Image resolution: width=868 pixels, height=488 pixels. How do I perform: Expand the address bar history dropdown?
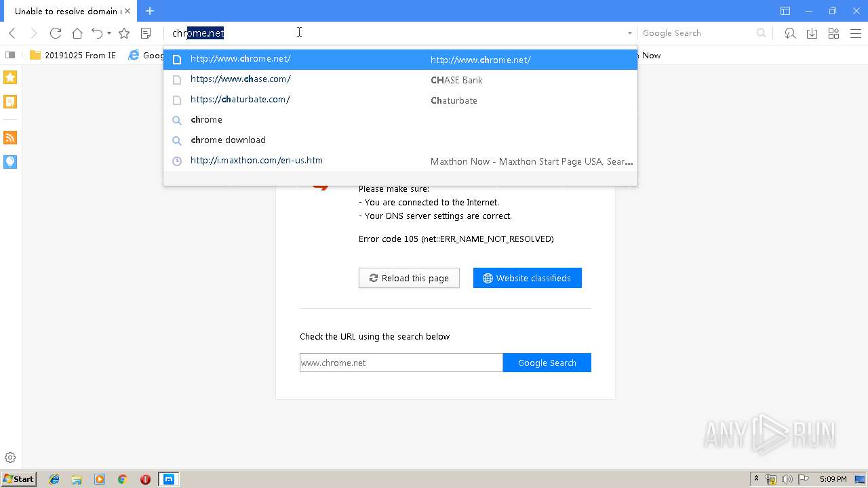pos(629,33)
